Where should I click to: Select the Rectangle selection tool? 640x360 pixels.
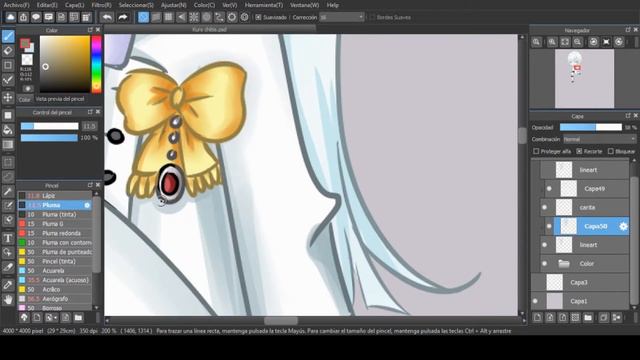8,163
